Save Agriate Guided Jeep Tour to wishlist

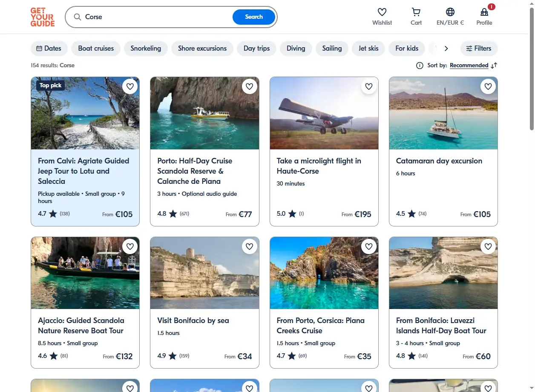pos(130,87)
